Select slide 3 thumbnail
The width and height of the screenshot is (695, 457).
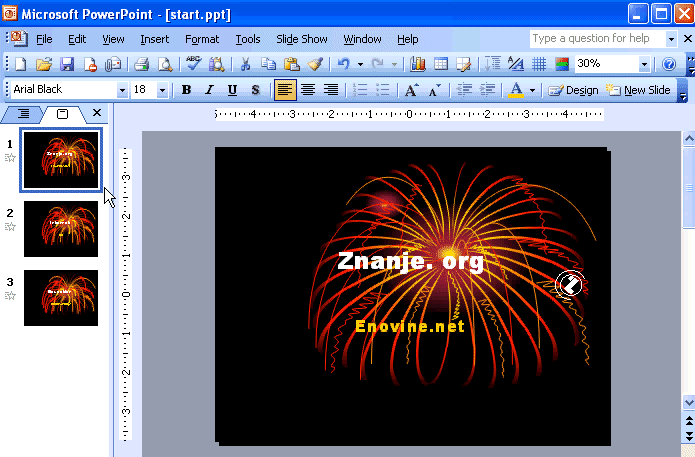(61, 298)
